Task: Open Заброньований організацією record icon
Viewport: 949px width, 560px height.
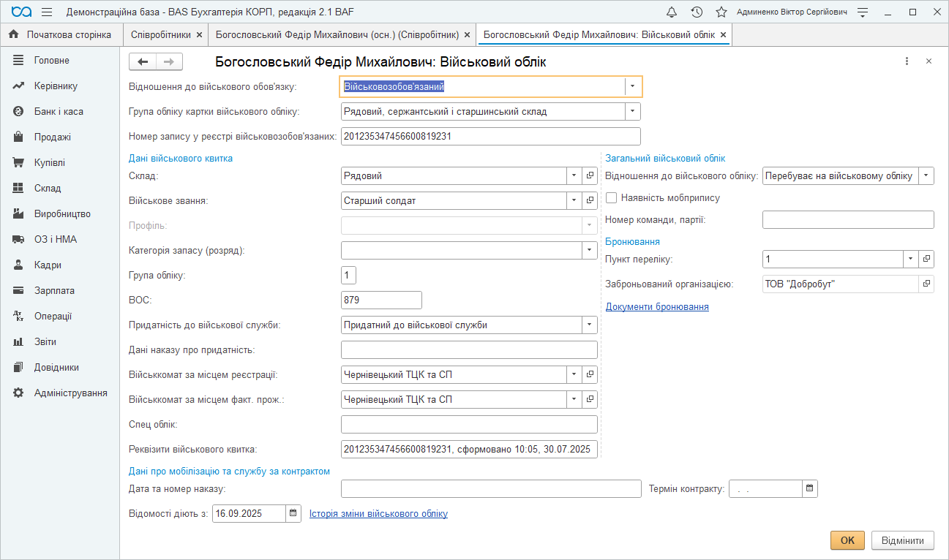Action: 926,284
